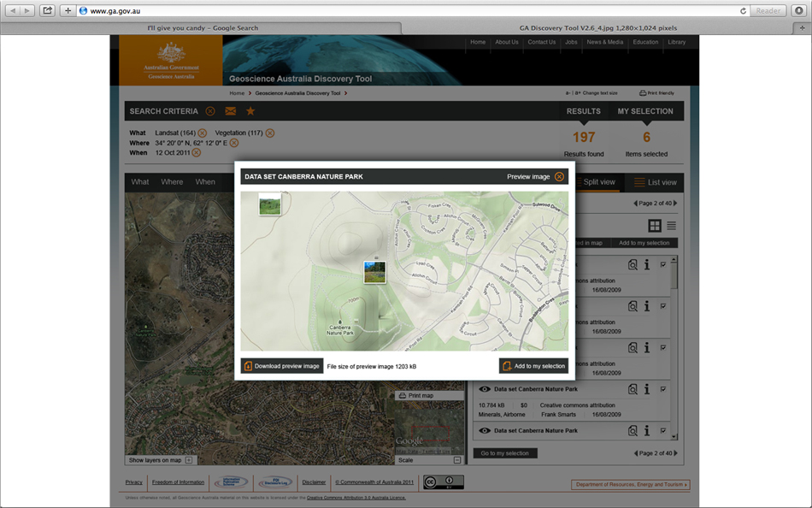Open Freedom of Information footer link

178,482
